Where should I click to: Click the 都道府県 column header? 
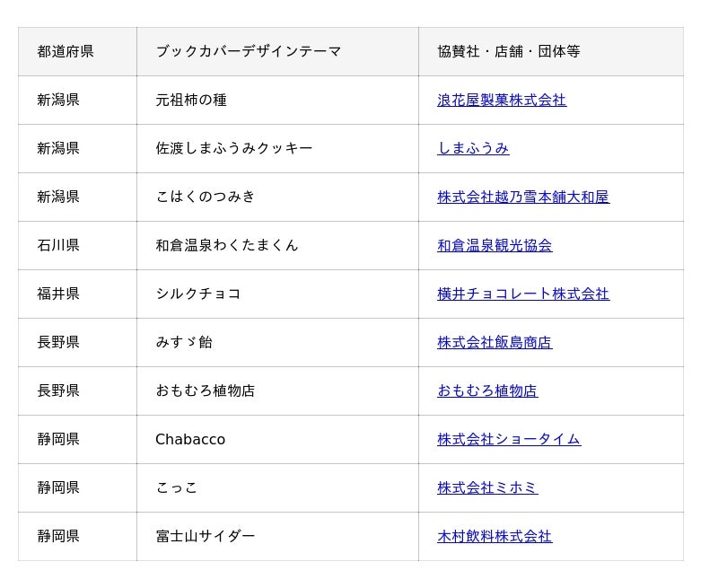(x=66, y=52)
